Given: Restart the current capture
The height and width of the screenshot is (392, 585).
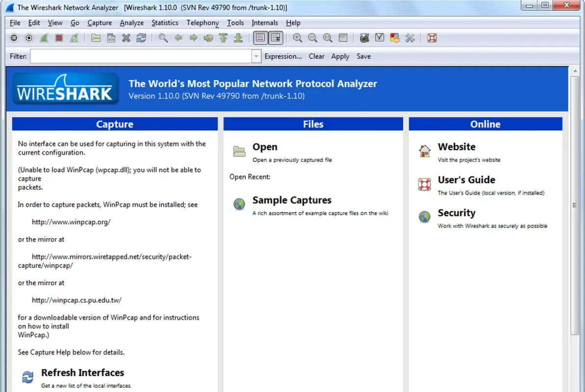Looking at the screenshot, I should 74,38.
